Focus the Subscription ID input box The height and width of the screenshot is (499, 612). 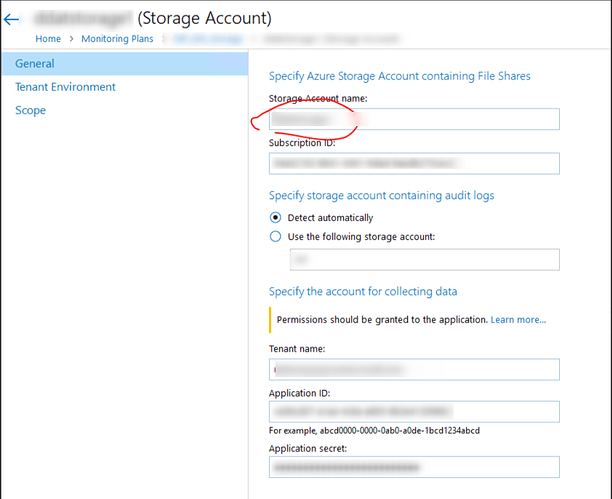pos(413,163)
